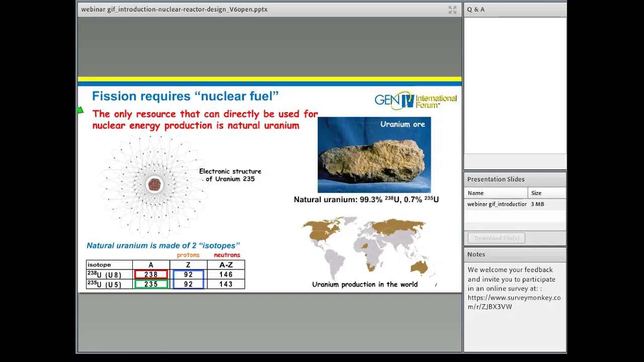Click the 'Electronic structure of Uranium 235' label
Viewport: 644px width, 362px height.
(x=230, y=175)
